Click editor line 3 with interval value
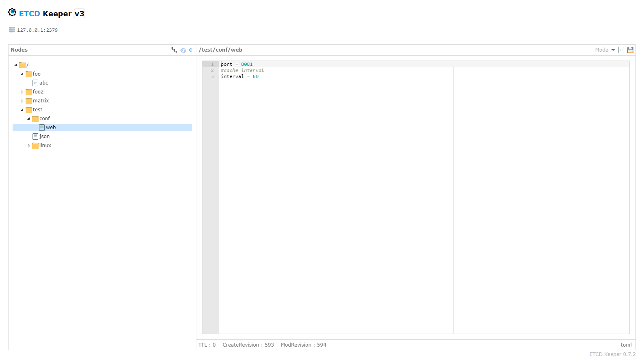Viewport: 644px width, 358px height. click(x=239, y=76)
